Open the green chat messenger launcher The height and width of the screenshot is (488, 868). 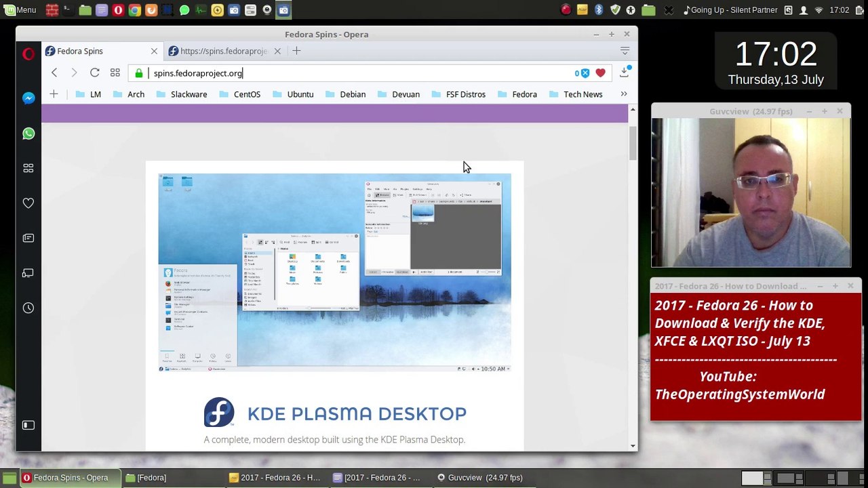(184, 10)
